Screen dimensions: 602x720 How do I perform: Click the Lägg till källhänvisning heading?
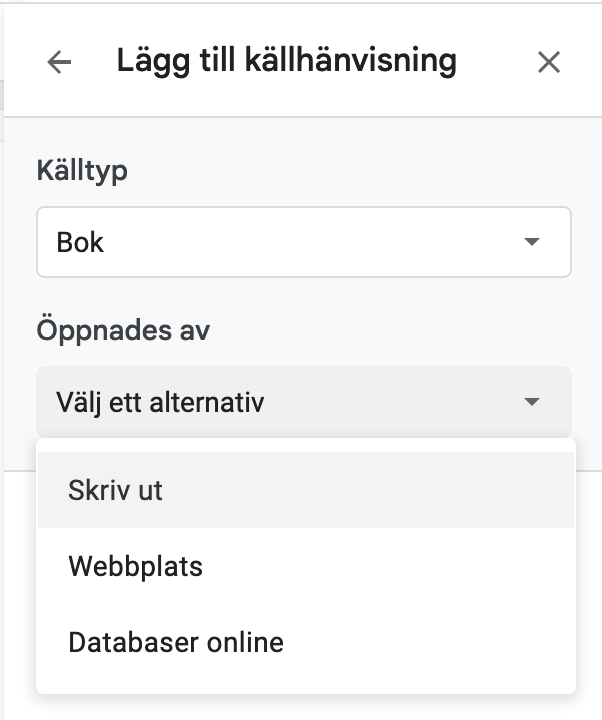[x=287, y=61]
